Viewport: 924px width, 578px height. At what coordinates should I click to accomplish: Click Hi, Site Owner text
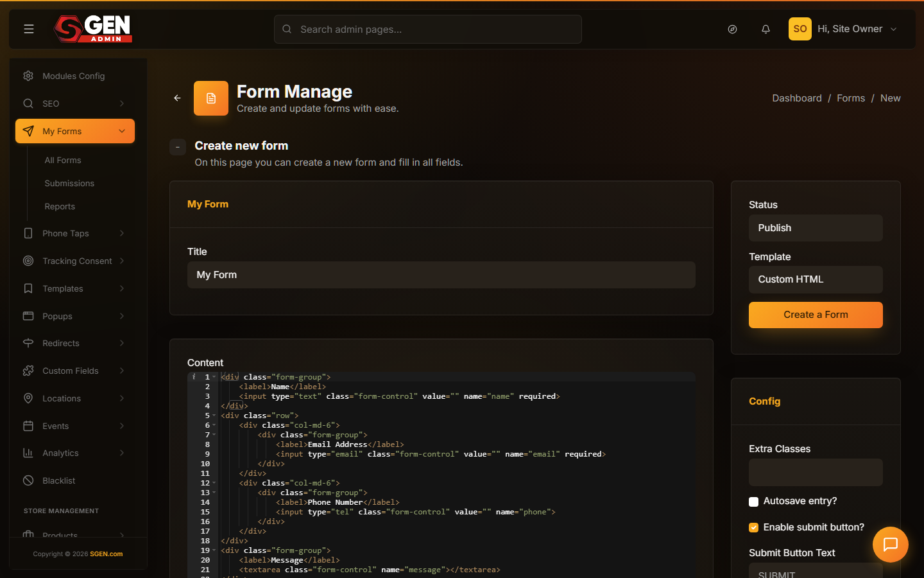(850, 29)
